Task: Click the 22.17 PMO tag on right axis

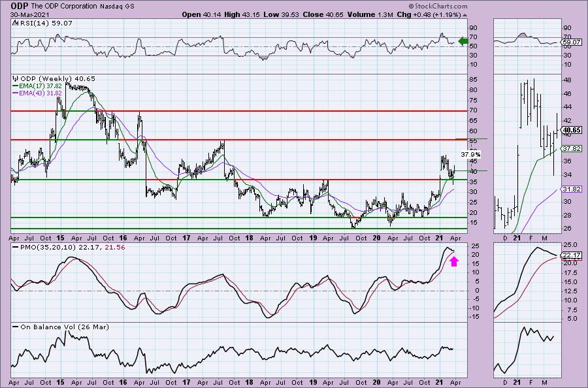Action: (572, 255)
